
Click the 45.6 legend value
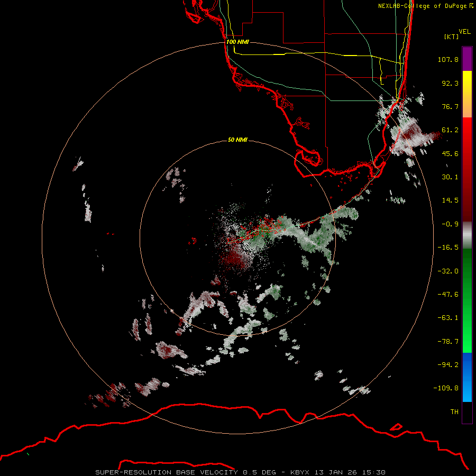450,153
